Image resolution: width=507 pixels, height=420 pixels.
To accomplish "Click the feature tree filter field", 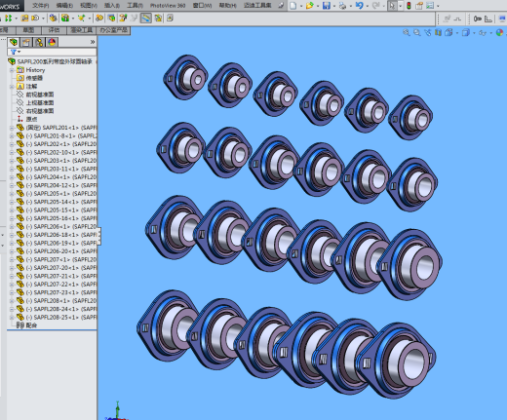I will pos(52,52).
